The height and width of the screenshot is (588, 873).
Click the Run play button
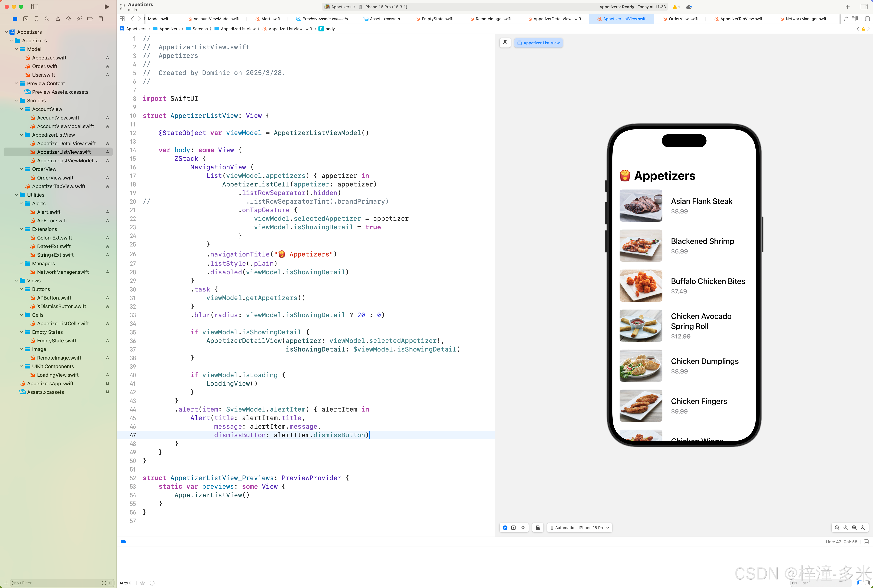107,7
